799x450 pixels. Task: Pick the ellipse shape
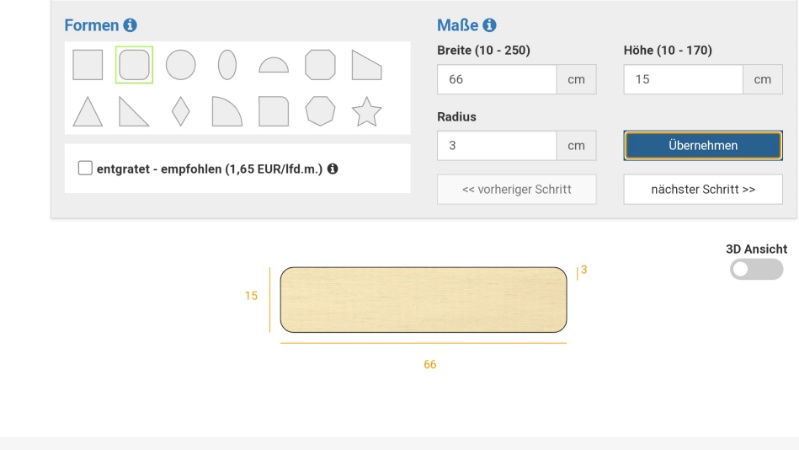pos(227,65)
